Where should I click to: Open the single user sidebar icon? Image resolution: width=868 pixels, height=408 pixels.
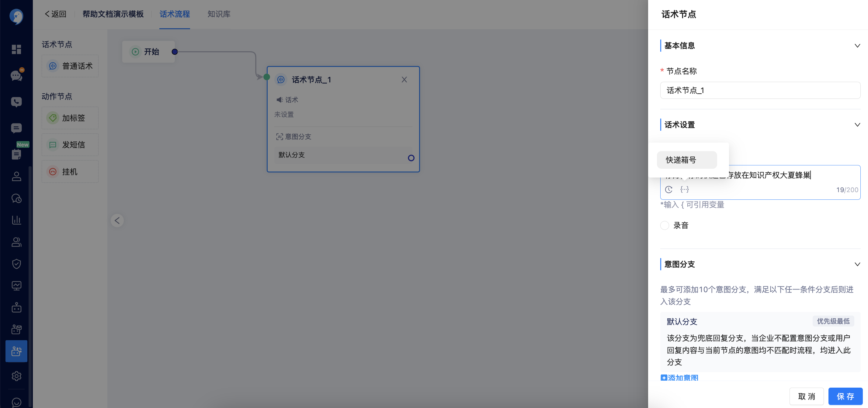click(x=16, y=176)
